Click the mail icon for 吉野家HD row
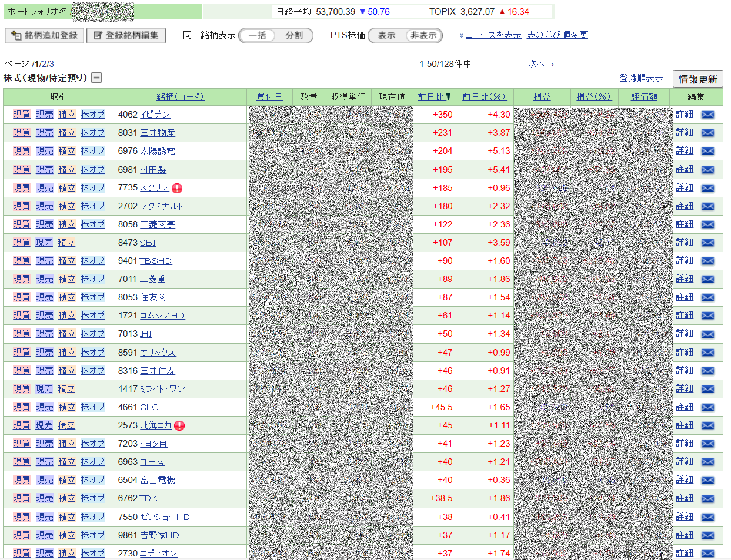Screen dimensions: 731x560 pos(707,535)
